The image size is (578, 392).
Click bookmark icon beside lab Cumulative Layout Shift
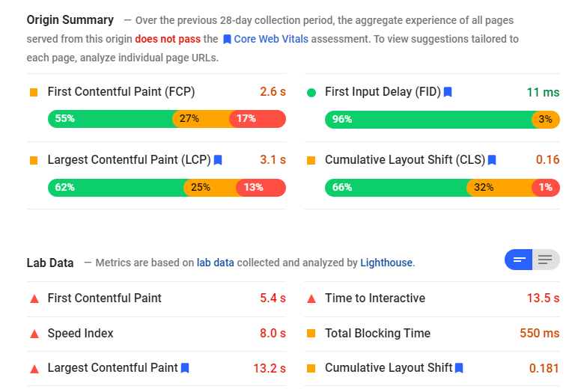(459, 367)
